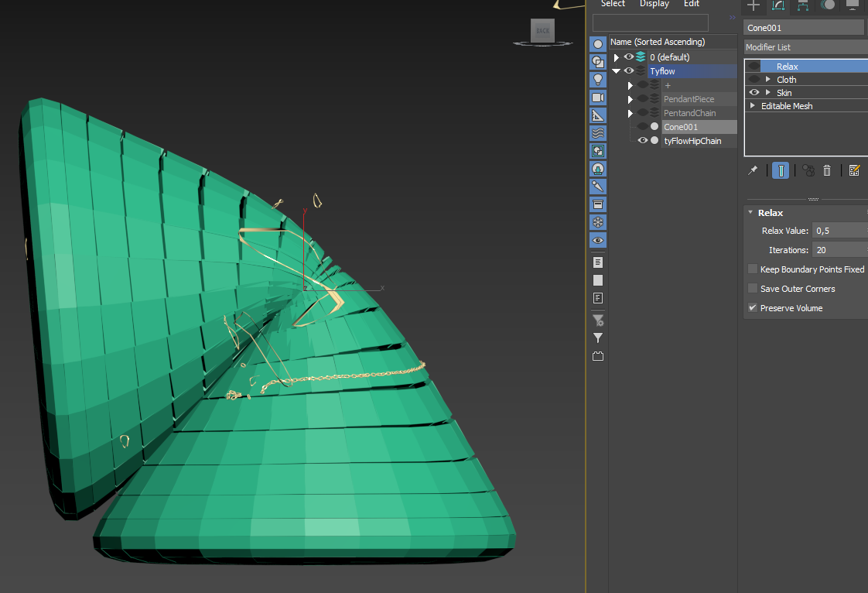Expand the 0 (default) layer
Image resolution: width=868 pixels, height=593 pixels.
coord(617,57)
